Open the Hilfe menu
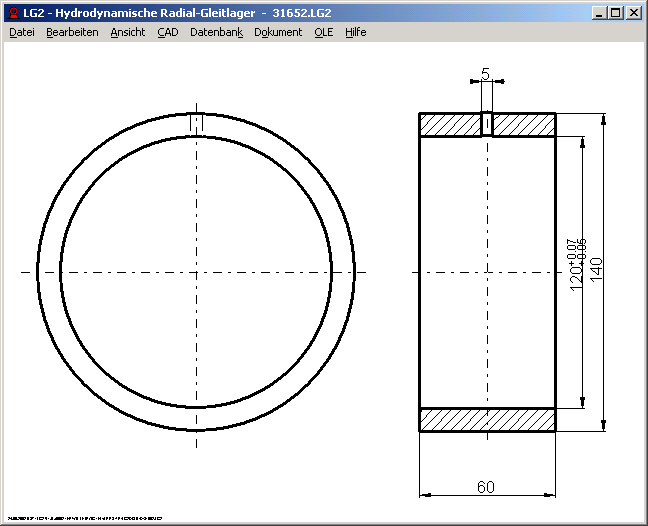 356,32
